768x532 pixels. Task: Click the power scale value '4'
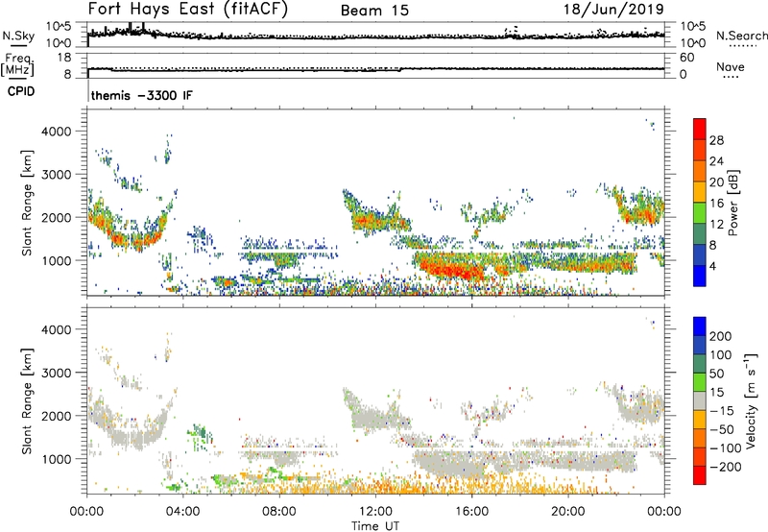[x=712, y=266]
